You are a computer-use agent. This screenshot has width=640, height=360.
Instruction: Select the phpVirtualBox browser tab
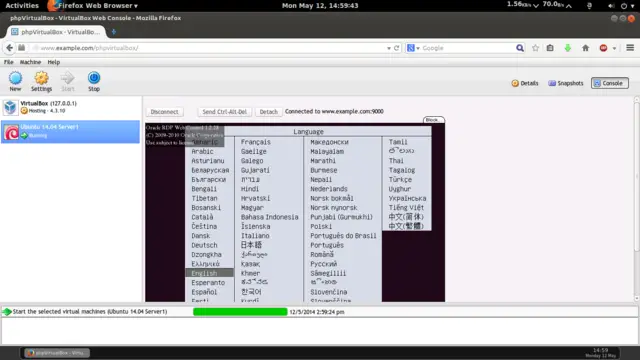click(x=56, y=32)
